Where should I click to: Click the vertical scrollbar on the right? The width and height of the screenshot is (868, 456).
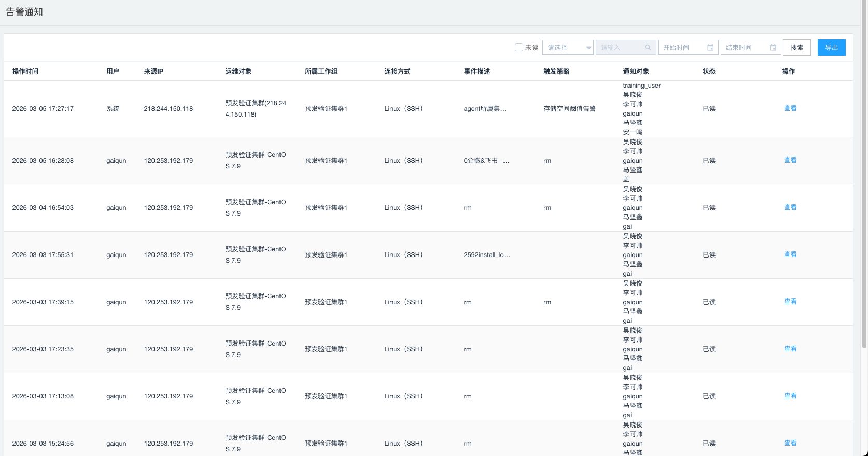(x=864, y=207)
